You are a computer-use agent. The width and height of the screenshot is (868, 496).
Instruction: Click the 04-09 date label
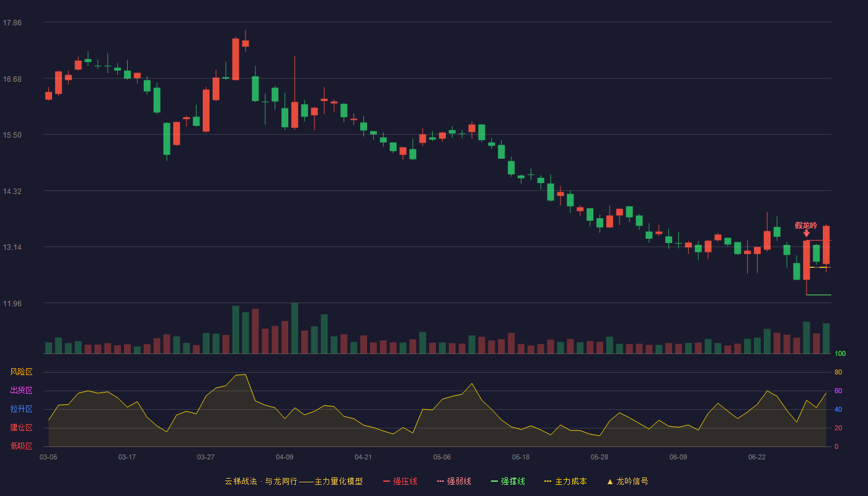coord(285,457)
